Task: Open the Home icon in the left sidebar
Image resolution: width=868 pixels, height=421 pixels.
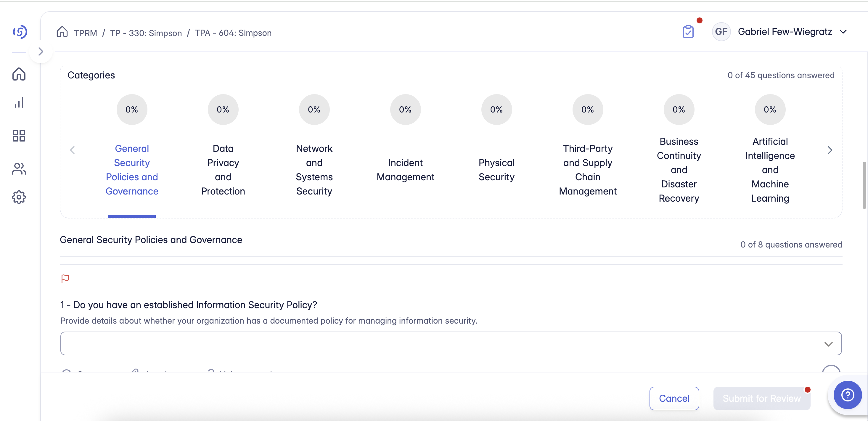Action: [x=19, y=74]
